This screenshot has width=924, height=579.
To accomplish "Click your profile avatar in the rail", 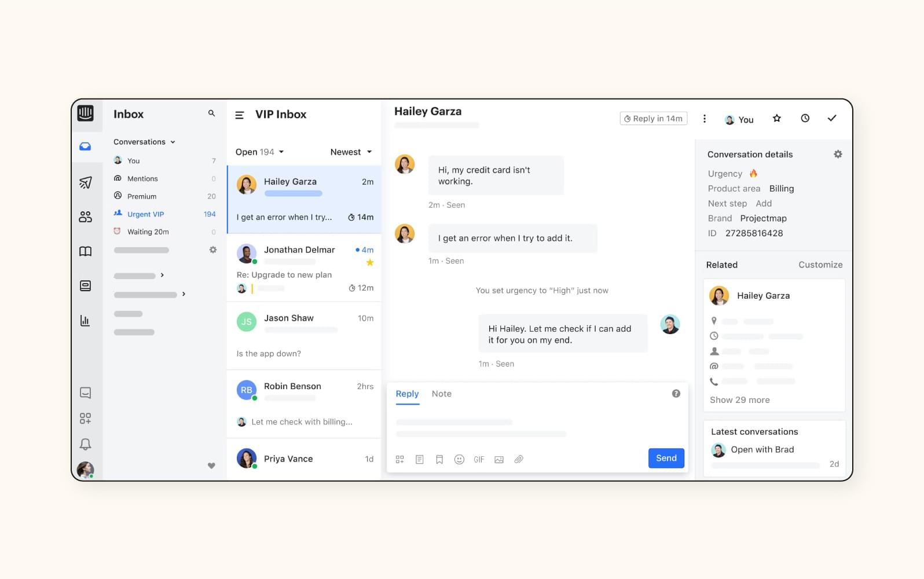I will 85,470.
